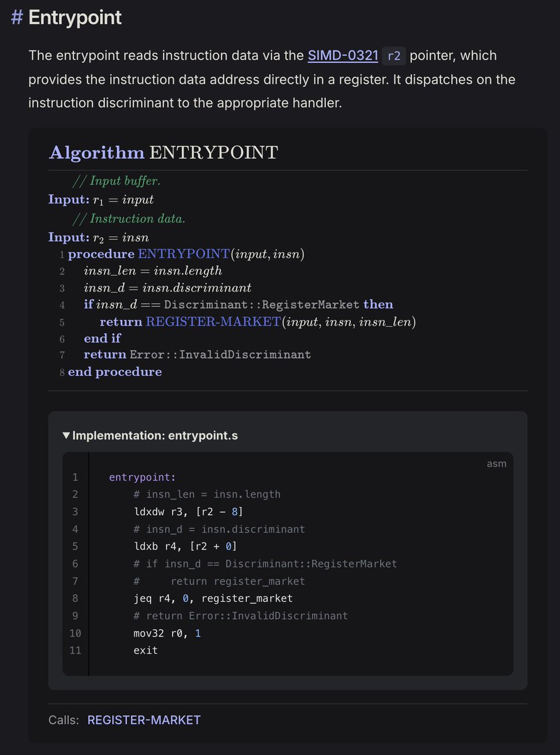Click the "exit" instruction line
560x755 pixels.
point(145,650)
